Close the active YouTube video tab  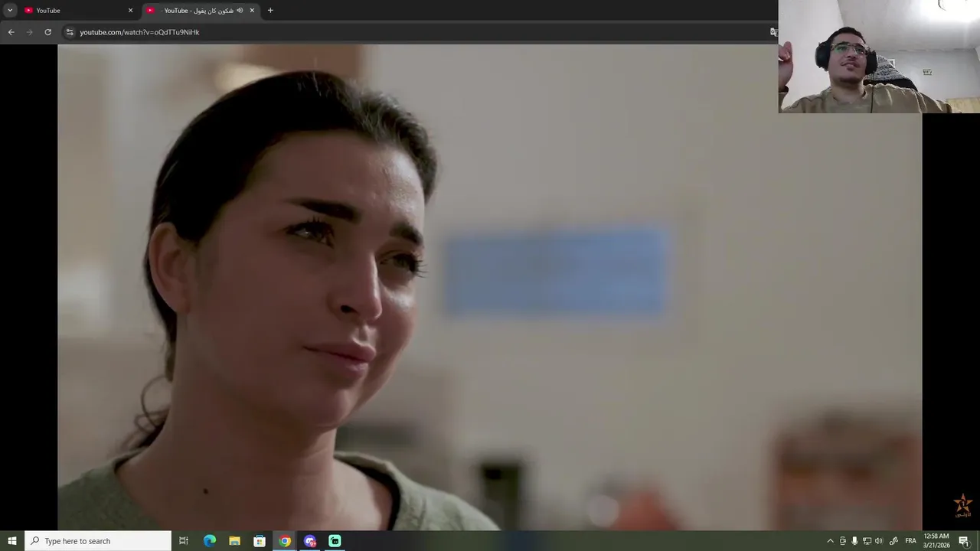[x=252, y=11]
